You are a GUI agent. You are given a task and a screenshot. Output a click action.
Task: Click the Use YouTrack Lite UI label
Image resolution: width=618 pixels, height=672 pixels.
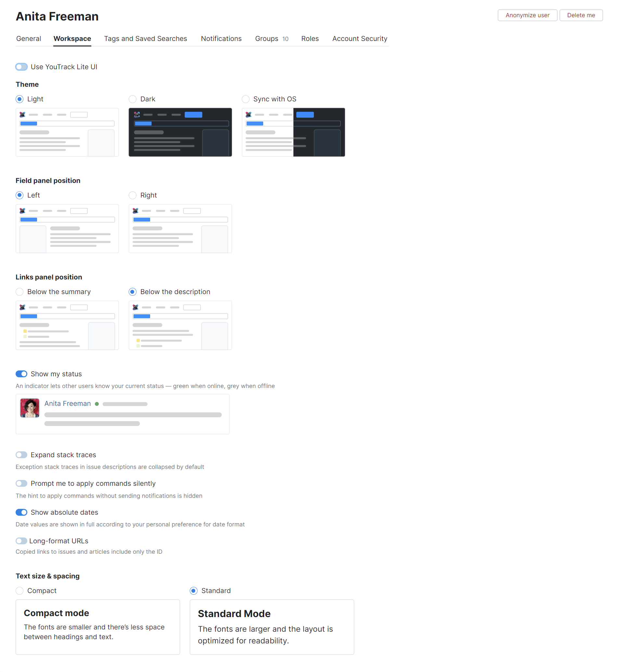64,67
